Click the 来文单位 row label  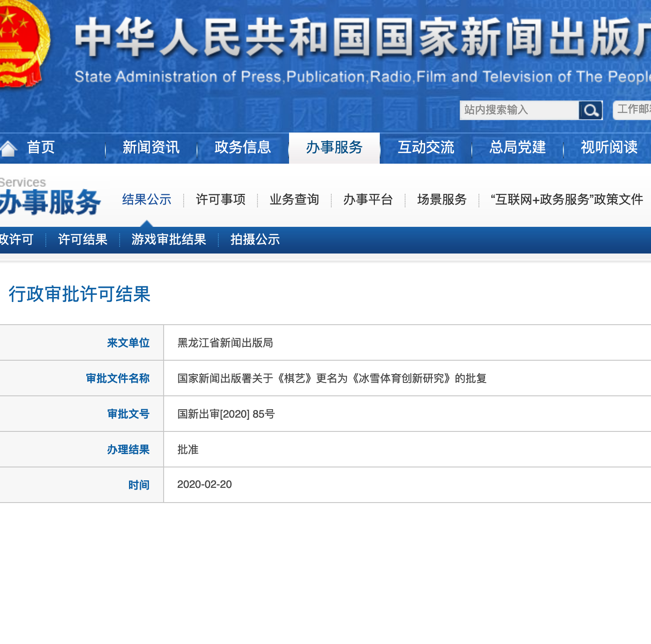click(129, 343)
